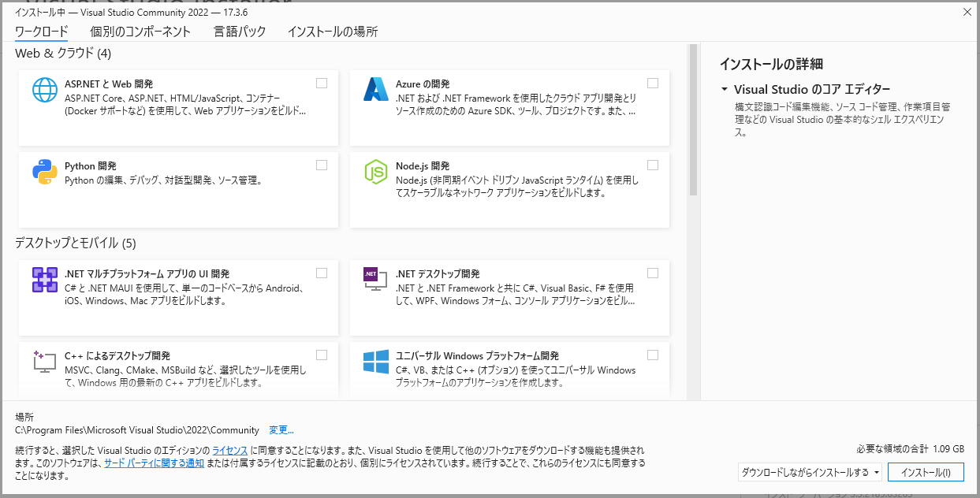
Task: Click the Python 開発 card title
Action: [x=91, y=165]
